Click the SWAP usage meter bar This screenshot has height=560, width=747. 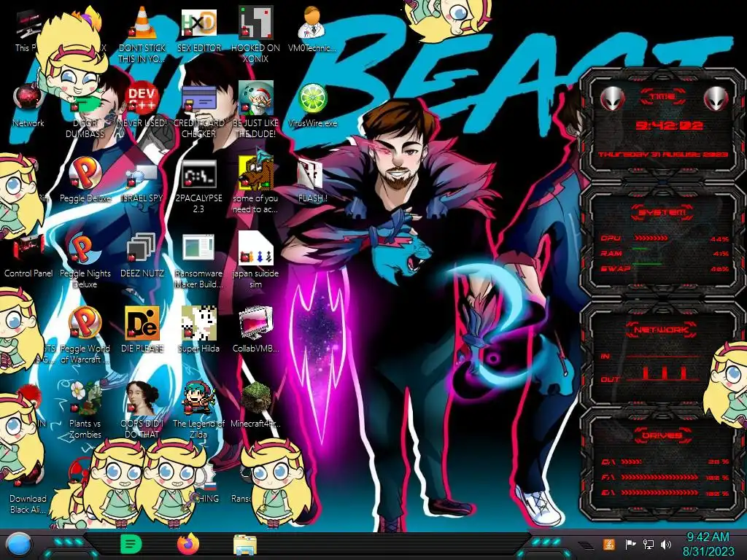(647, 264)
